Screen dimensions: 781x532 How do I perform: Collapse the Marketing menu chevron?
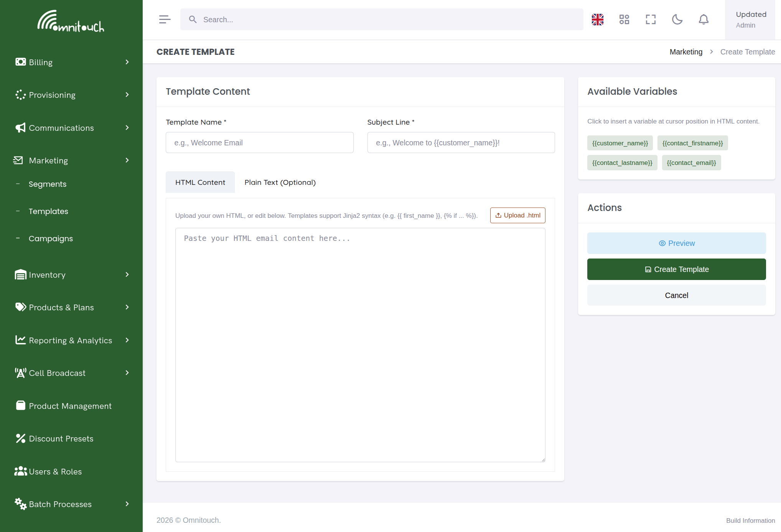tap(127, 160)
